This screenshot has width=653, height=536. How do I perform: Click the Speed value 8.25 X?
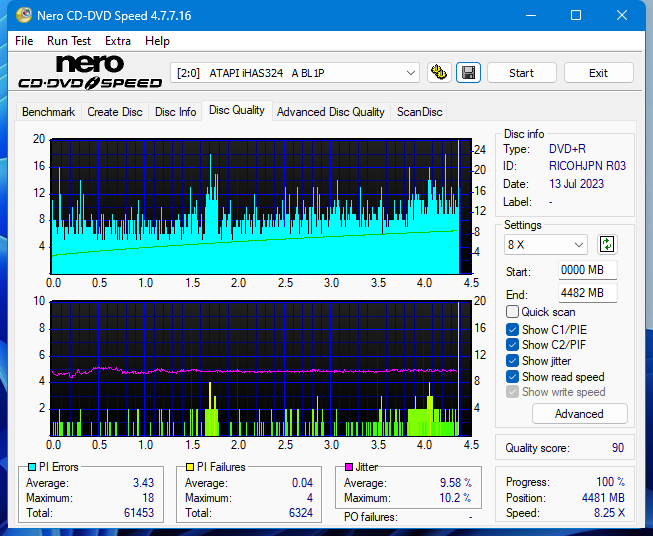click(609, 513)
